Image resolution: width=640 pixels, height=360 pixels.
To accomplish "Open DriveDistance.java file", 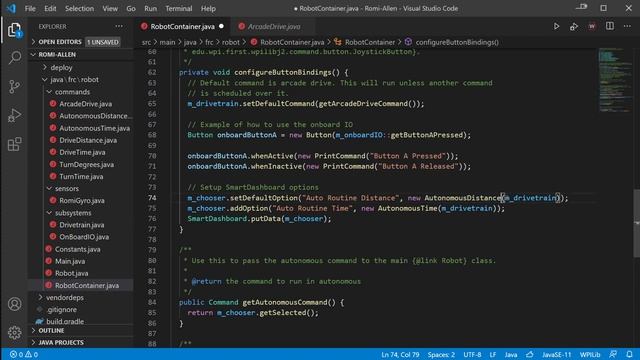I will (x=88, y=140).
